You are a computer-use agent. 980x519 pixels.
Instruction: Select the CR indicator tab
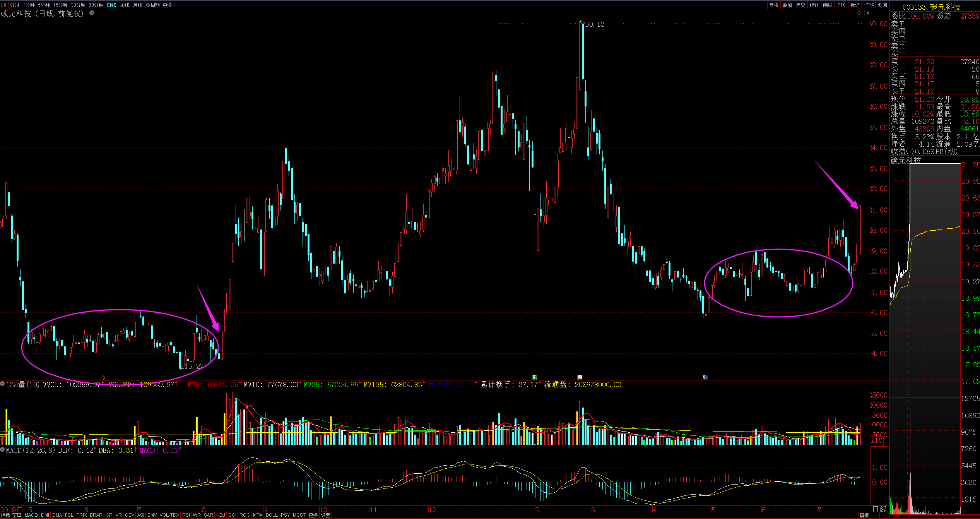click(109, 515)
